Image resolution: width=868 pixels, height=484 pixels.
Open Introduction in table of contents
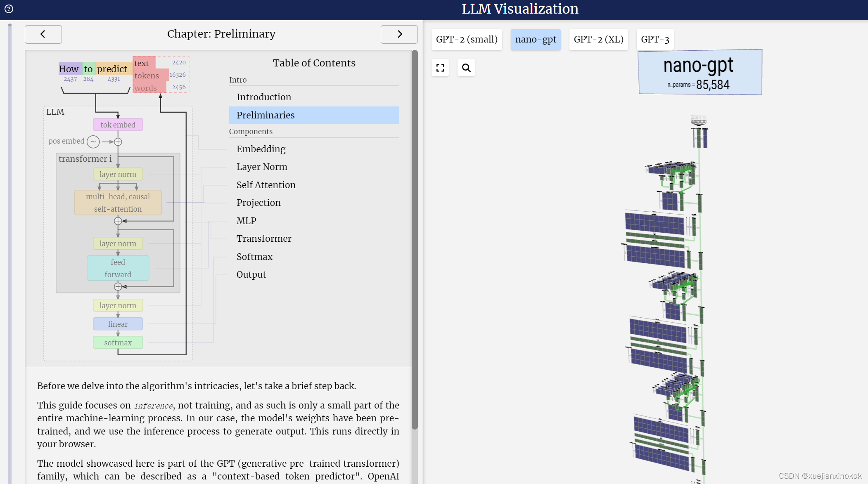pos(264,97)
